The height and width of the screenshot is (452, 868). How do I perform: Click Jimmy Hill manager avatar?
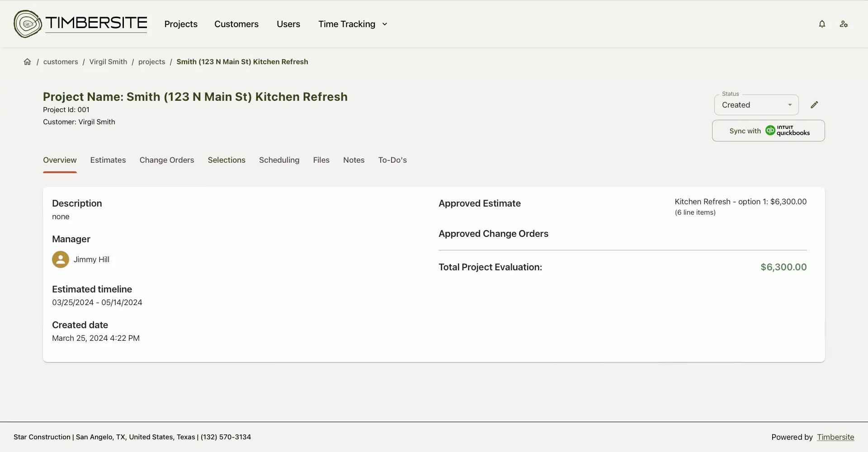click(x=61, y=259)
